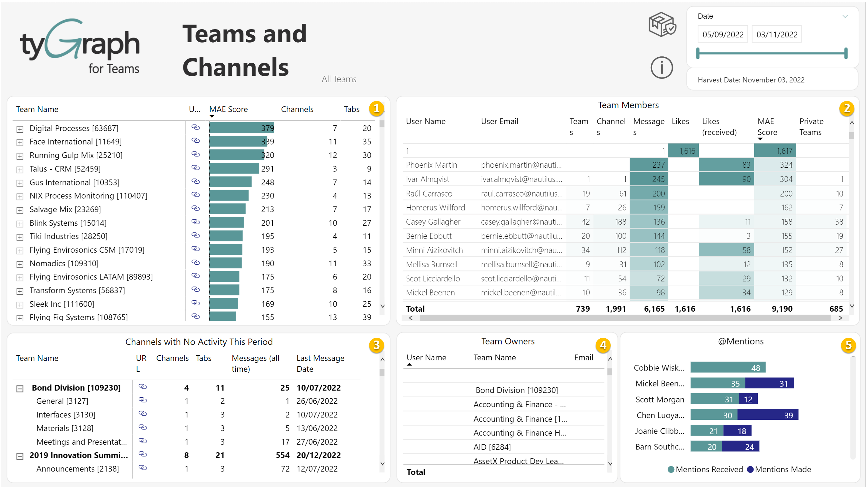Open link icon for Announcements [2138] channel
Screen dimensions: 868x489
tap(143, 468)
